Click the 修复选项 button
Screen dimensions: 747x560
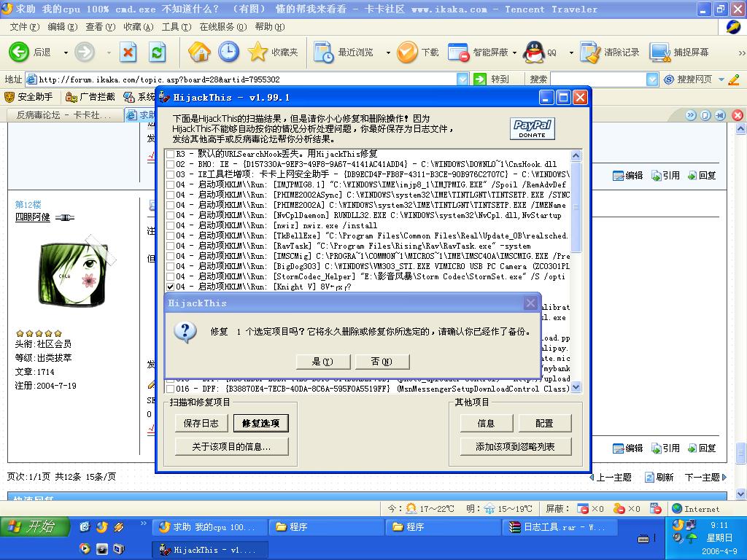coord(260,423)
